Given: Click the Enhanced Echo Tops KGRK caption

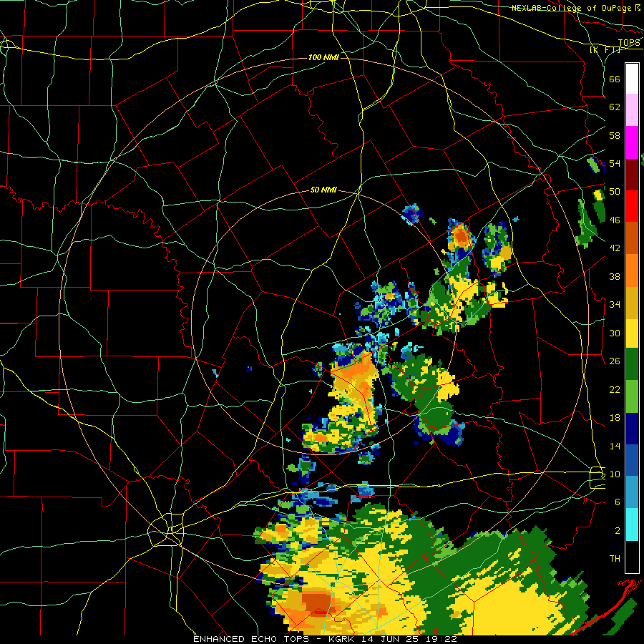Looking at the screenshot, I should tap(325, 639).
